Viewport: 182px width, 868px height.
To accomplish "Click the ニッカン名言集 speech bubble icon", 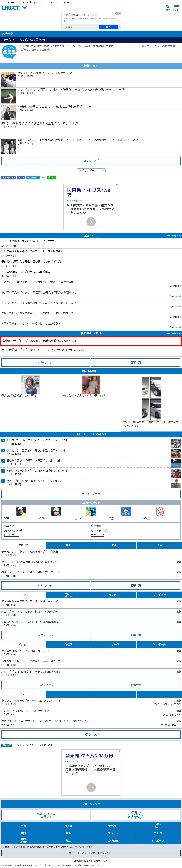I will [9, 52].
